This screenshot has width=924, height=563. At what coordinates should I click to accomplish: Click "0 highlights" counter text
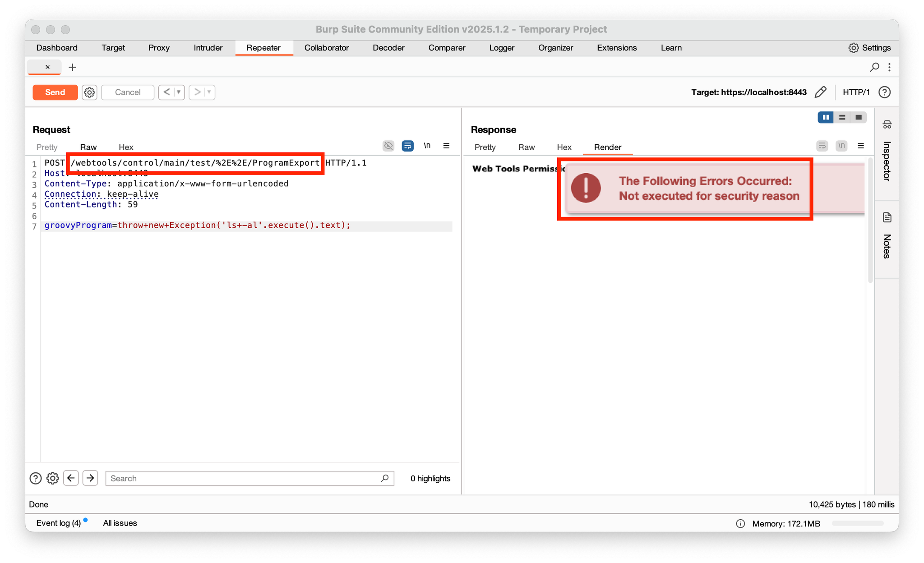[x=430, y=478]
